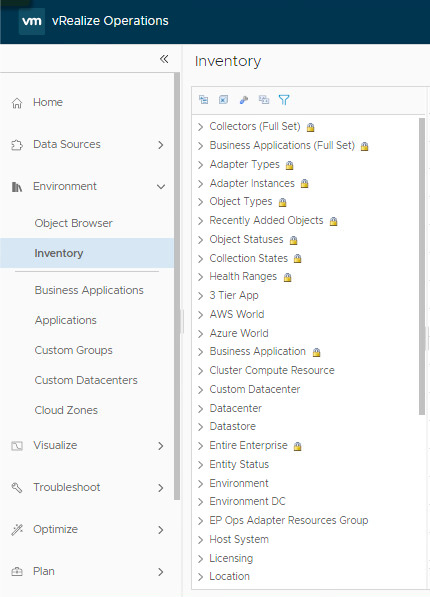Expand Visualize menu chevron

(161, 446)
